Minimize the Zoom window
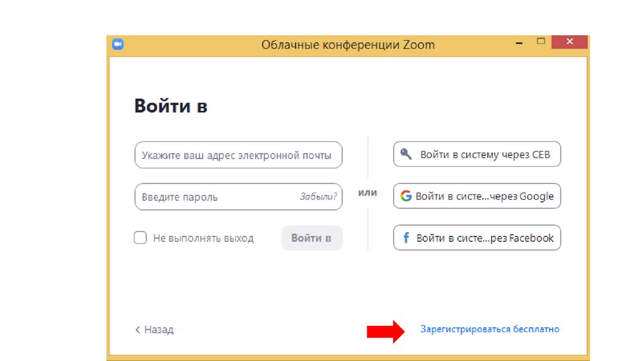The image size is (644, 361). pyautogui.click(x=519, y=42)
